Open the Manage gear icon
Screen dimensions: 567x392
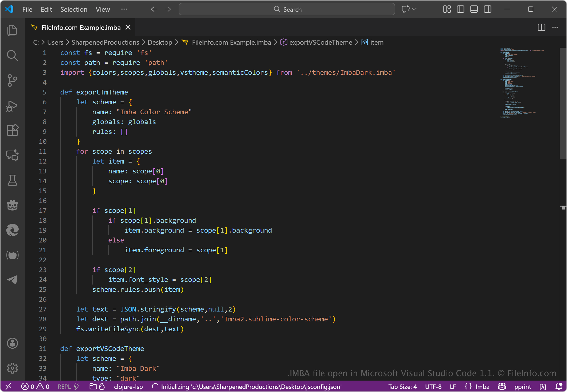coord(12,368)
